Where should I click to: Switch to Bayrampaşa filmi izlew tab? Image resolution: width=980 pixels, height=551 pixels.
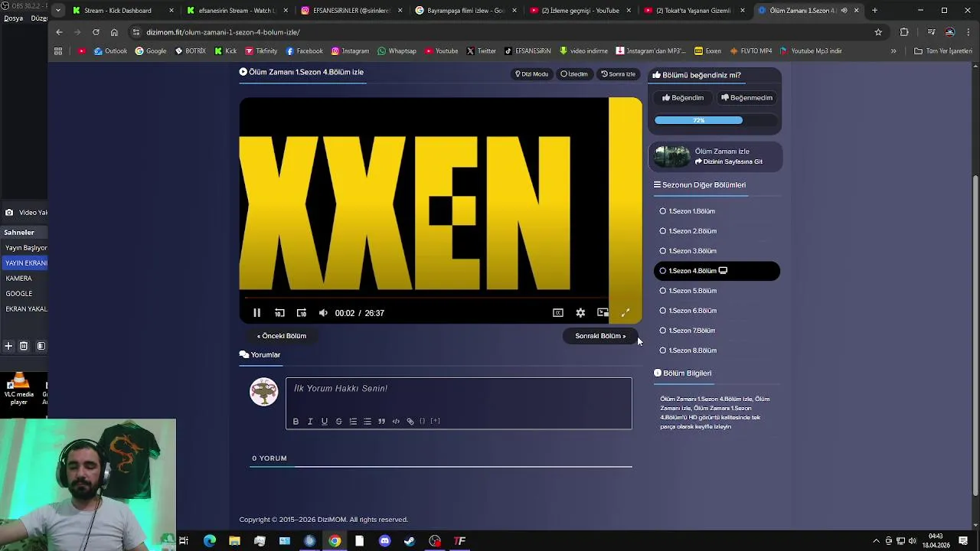[465, 11]
